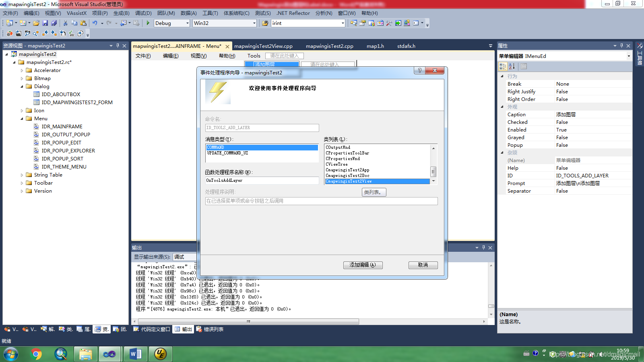Switch to 代码定义窗口 tab at bottom
The width and height of the screenshot is (644, 362).
click(152, 329)
